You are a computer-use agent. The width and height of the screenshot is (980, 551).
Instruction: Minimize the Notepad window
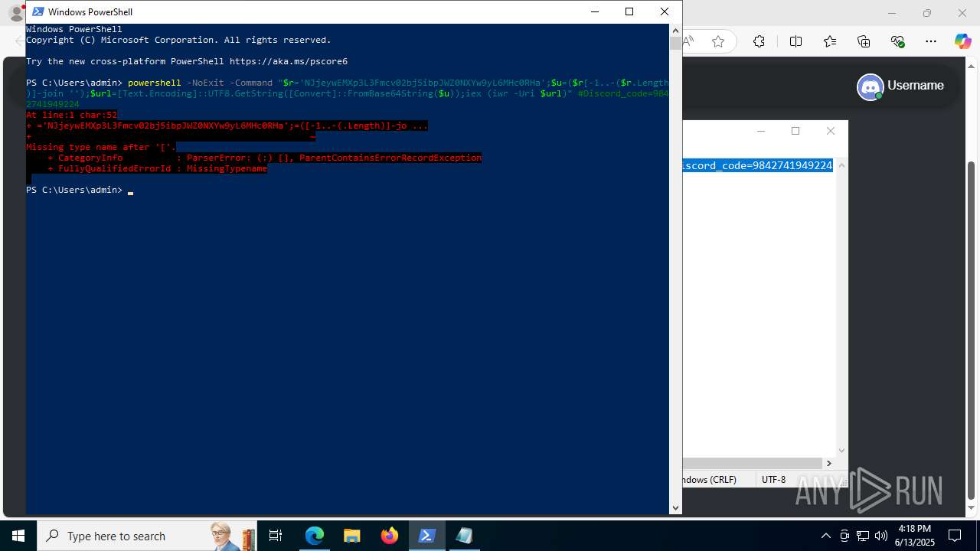coord(760,131)
